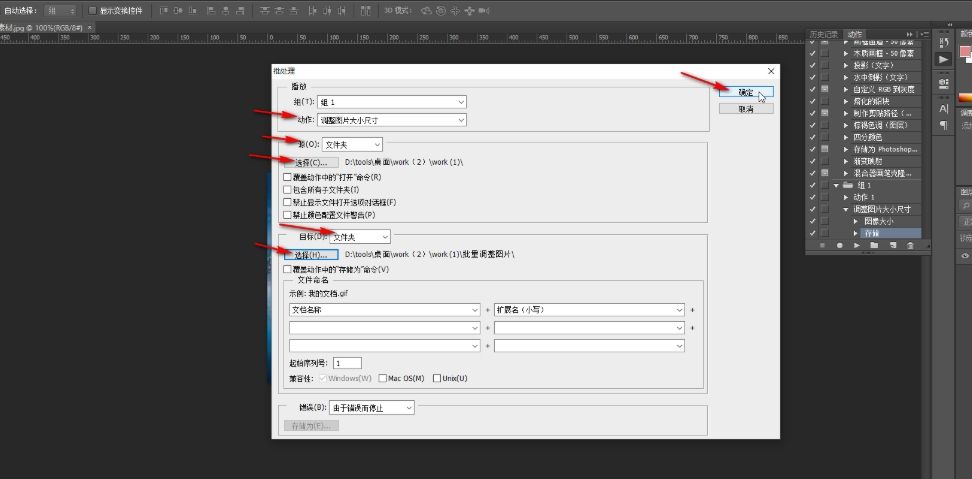Toggle dialog box for 渐变映射 action
The width and height of the screenshot is (972, 479).
click(x=824, y=161)
